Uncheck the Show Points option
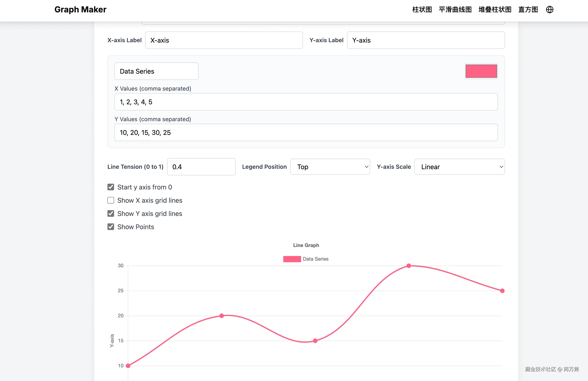Screen dimensions: 588x381 (111, 226)
